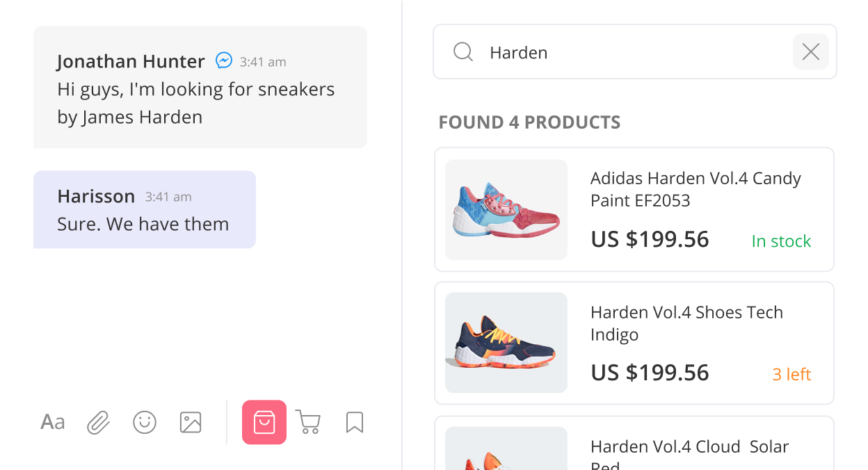Open the shopping cart icon

tap(308, 422)
